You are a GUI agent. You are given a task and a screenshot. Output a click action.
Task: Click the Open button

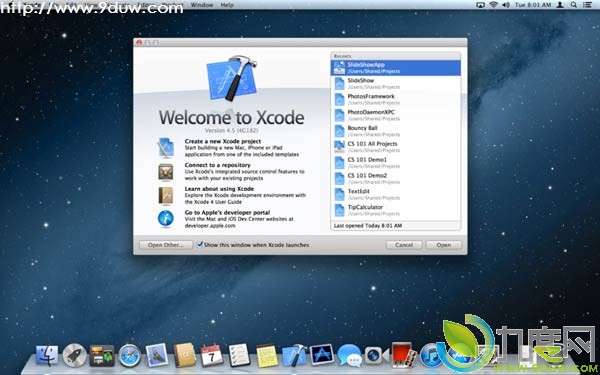pyautogui.click(x=443, y=245)
